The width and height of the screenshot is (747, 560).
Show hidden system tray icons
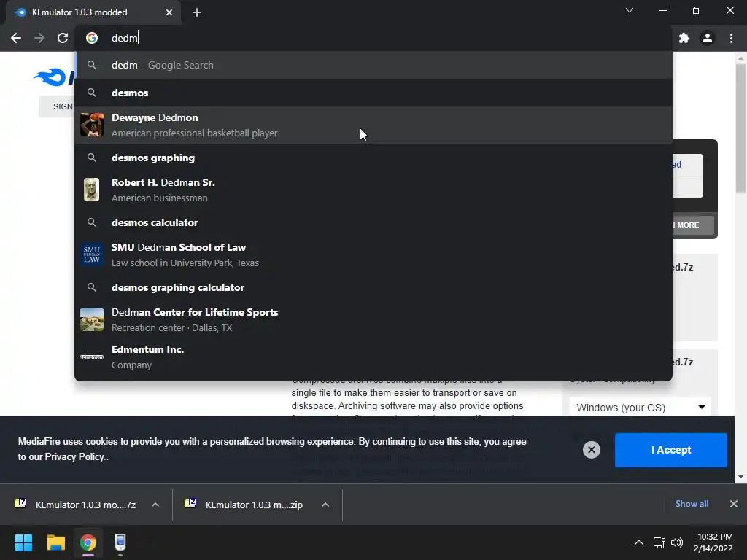[x=639, y=542]
